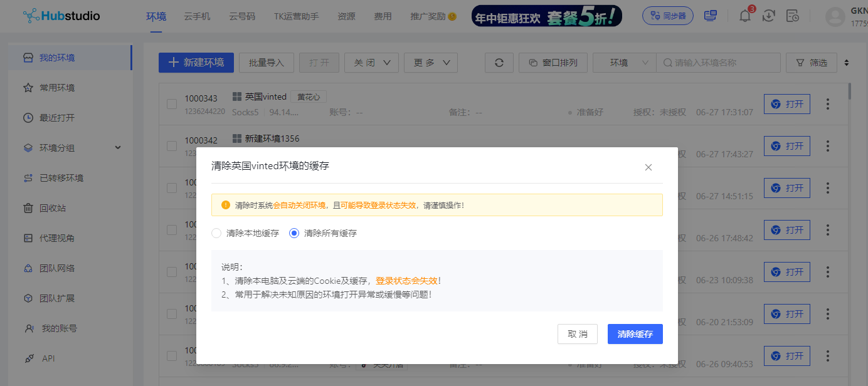The image size is (868, 386).
Task: Tick the checkbox for row 1000342
Action: (172, 146)
